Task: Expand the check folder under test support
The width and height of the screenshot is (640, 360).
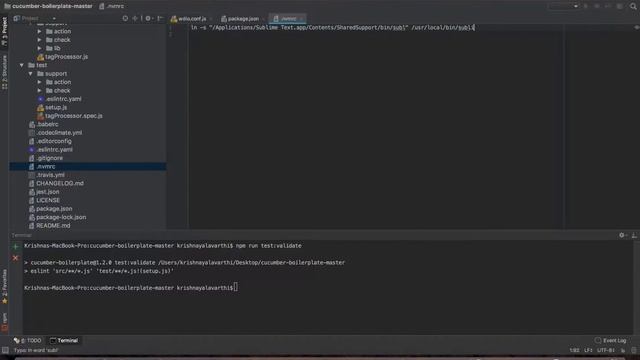Action: (x=40, y=91)
